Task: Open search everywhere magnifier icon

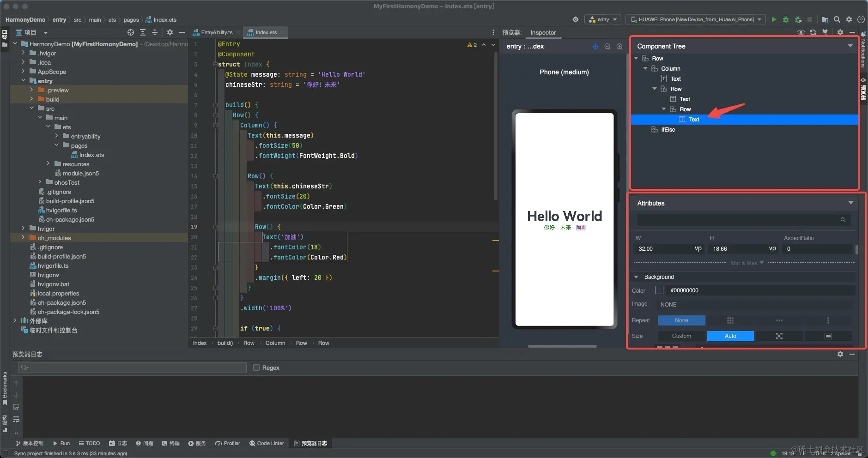Action: coord(837,19)
